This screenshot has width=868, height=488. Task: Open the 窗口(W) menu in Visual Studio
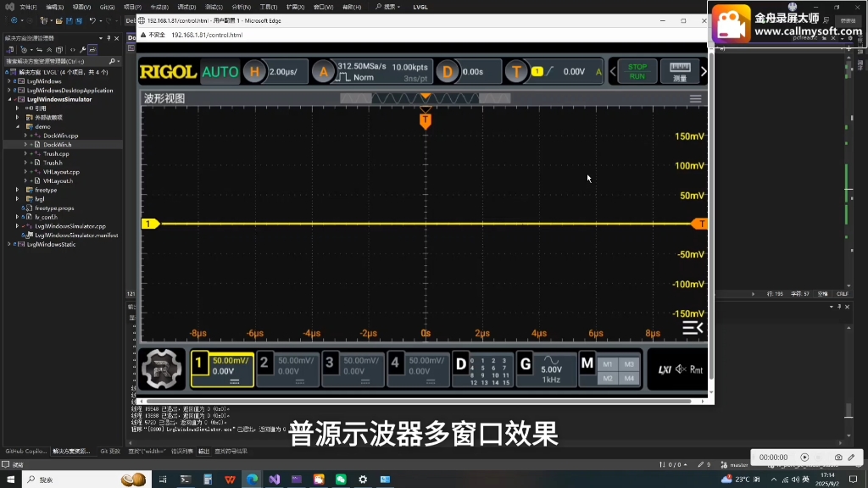point(323,7)
